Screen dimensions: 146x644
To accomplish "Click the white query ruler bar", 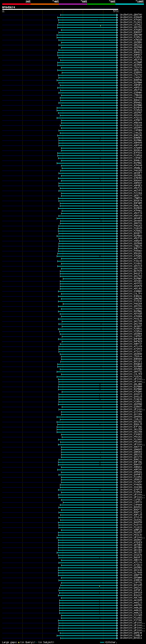I will coord(60,9).
